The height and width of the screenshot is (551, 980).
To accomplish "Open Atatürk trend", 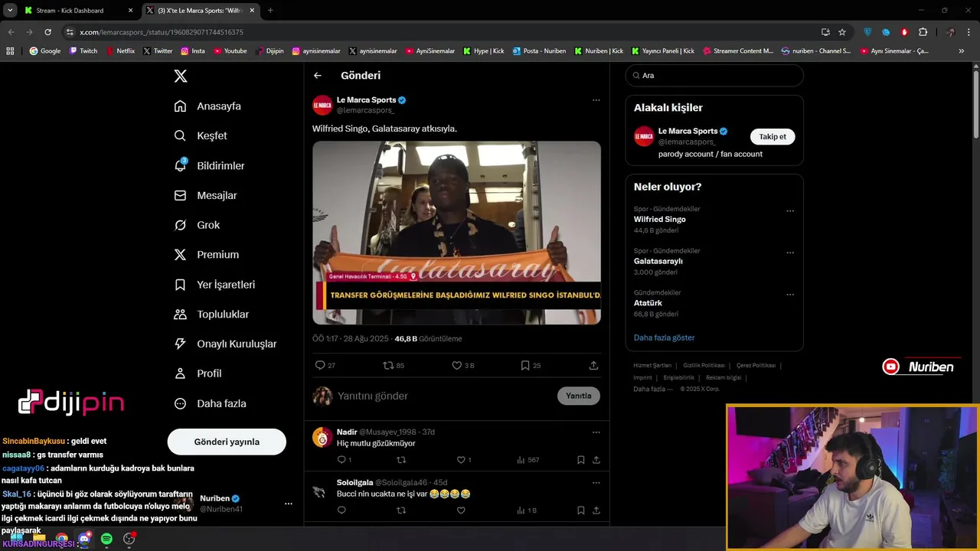I will tap(646, 303).
